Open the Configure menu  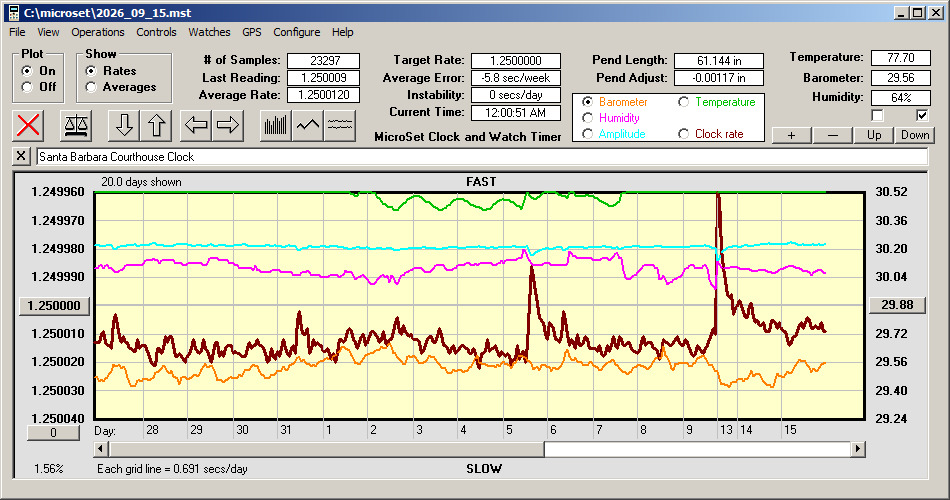(296, 32)
